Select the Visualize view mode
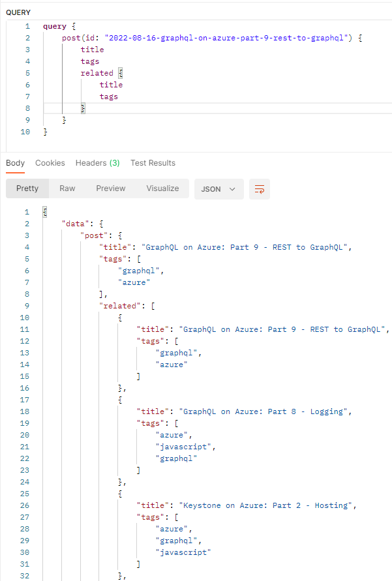 click(162, 188)
